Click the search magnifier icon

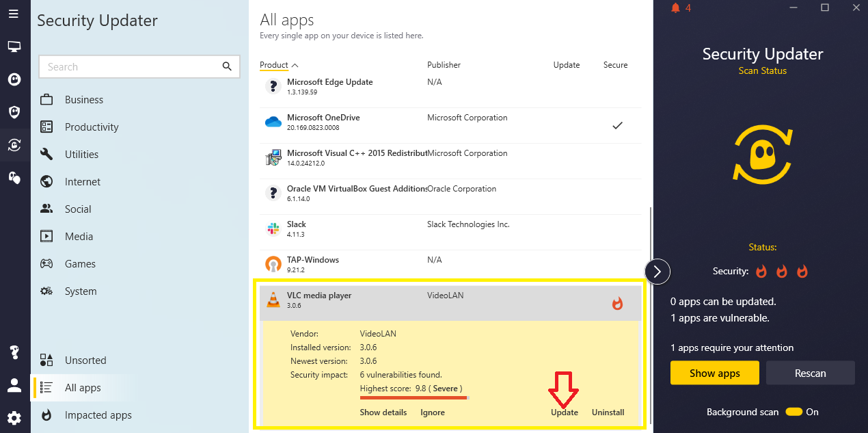click(x=227, y=66)
